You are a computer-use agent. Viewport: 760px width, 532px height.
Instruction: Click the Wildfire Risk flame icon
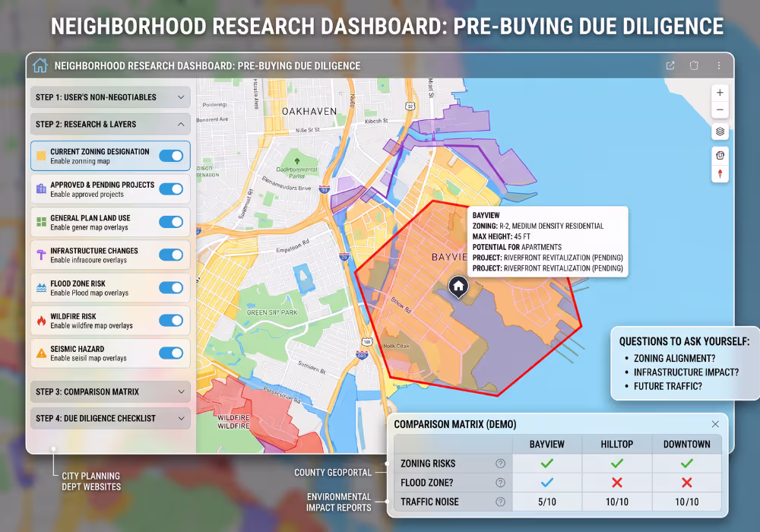(41, 320)
